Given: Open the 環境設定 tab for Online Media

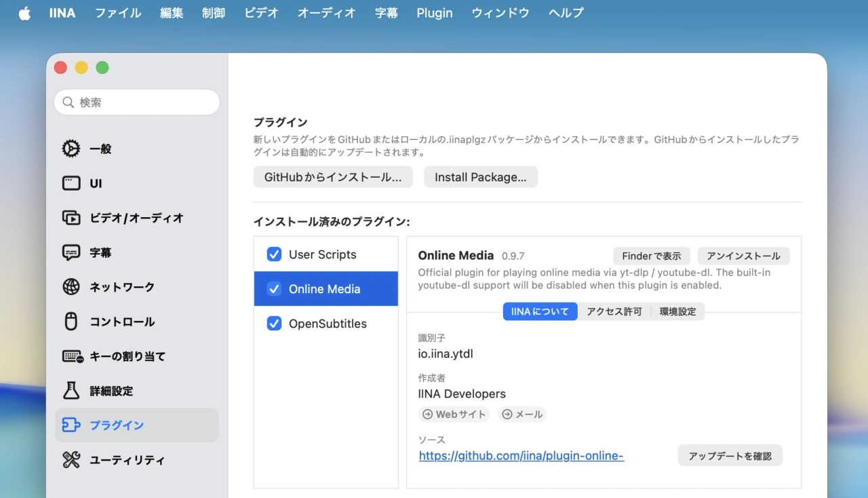Looking at the screenshot, I should 678,311.
